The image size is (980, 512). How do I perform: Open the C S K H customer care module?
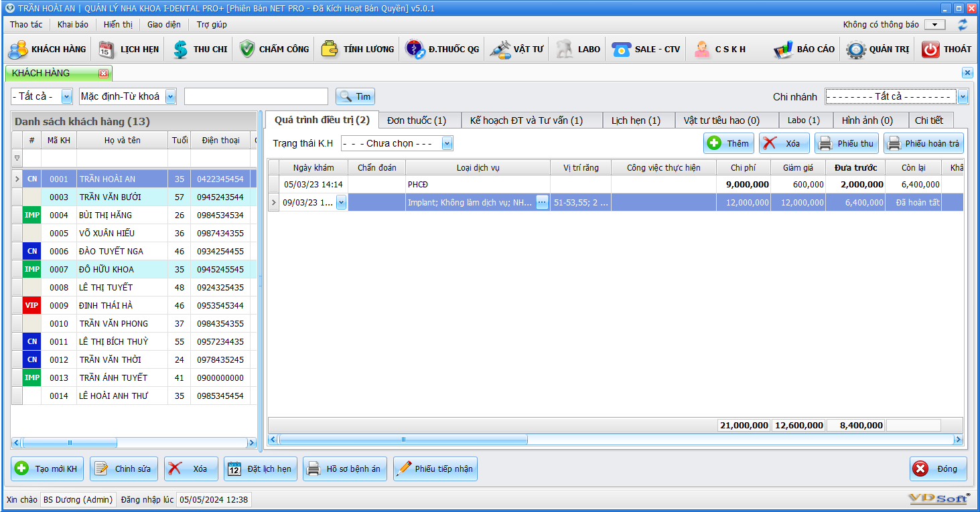720,50
